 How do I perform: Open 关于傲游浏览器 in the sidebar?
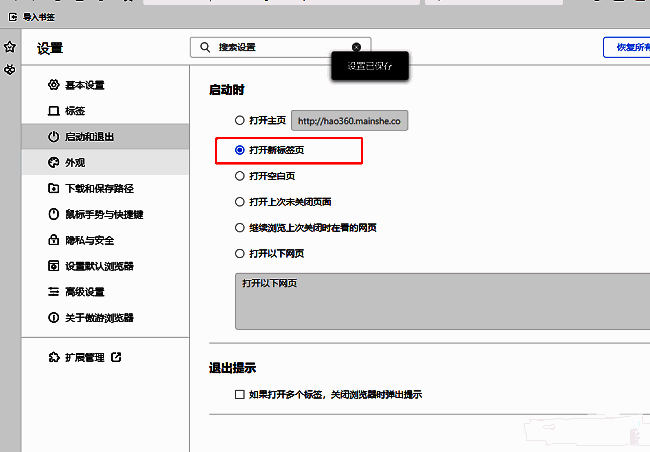pyautogui.click(x=98, y=318)
